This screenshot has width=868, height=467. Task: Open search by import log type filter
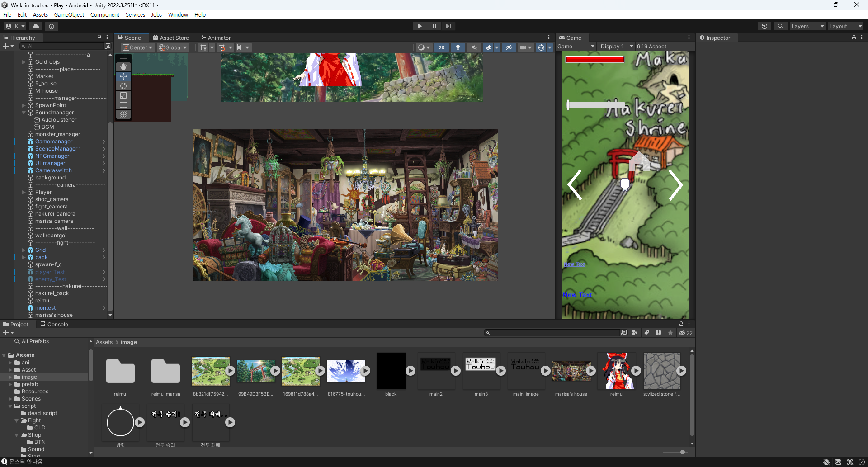point(658,333)
